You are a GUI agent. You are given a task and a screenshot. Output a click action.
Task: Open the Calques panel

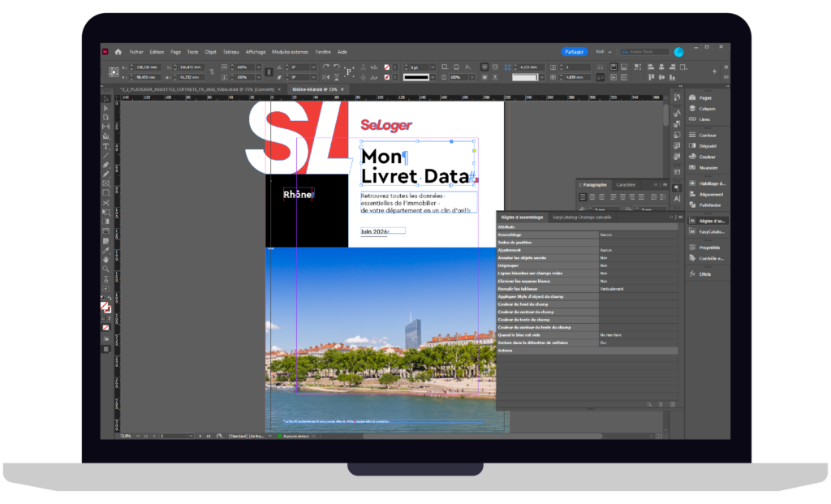(707, 109)
